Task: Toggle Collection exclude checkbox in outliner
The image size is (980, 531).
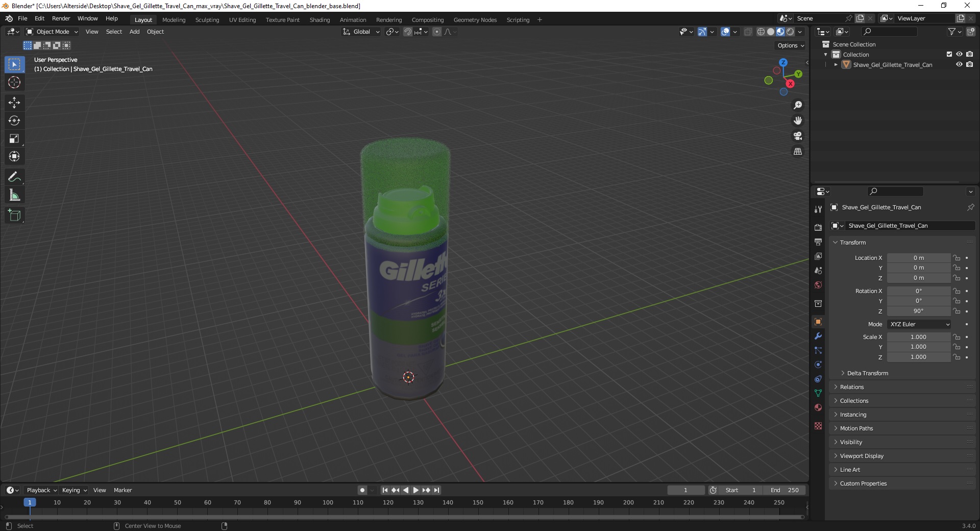Action: pyautogui.click(x=949, y=54)
